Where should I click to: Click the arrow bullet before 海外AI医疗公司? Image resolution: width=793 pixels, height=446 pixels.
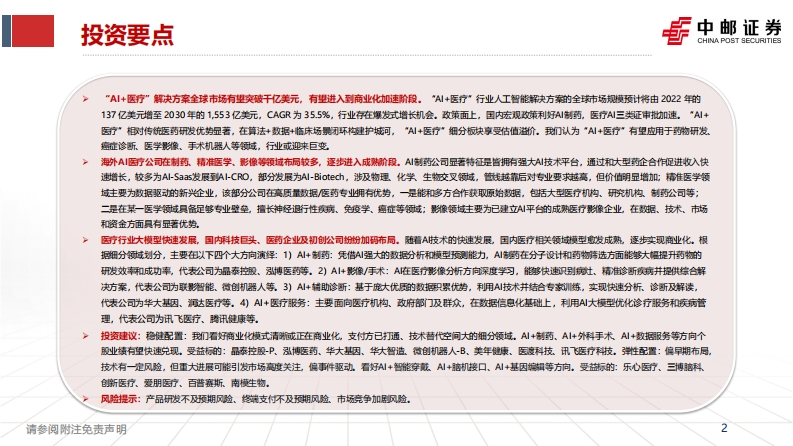[85, 162]
